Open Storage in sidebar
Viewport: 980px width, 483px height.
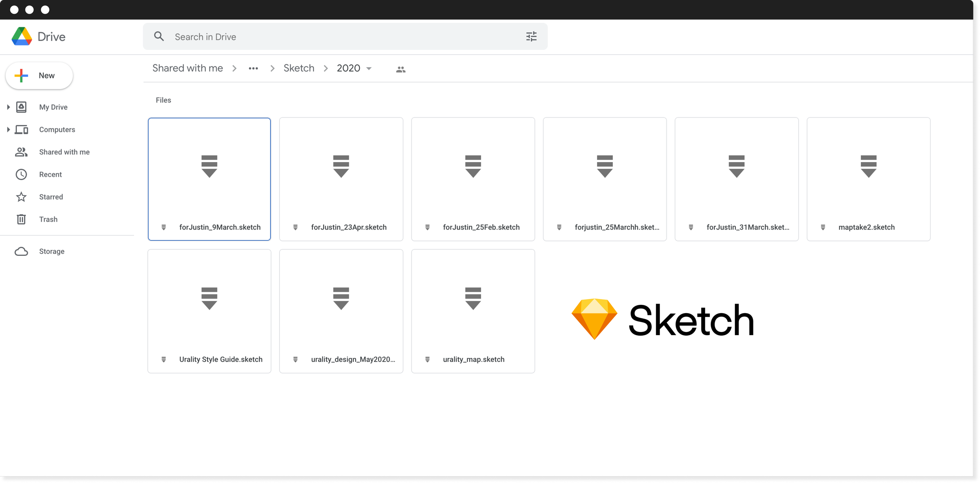(x=52, y=251)
